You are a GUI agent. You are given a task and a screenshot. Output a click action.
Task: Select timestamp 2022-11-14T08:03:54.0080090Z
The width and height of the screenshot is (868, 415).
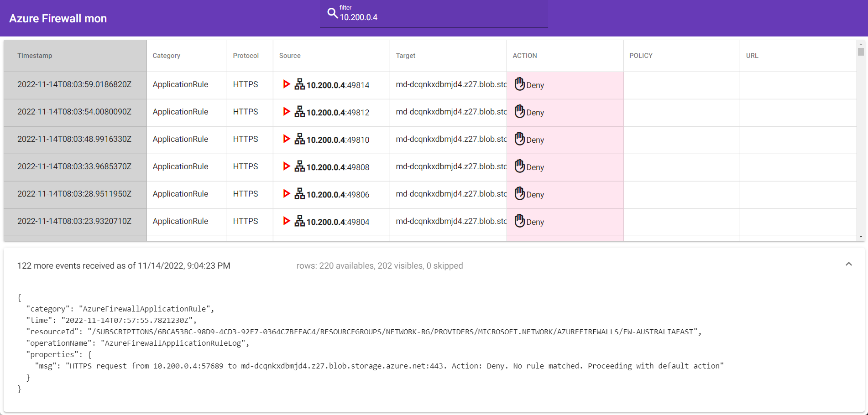pyautogui.click(x=74, y=112)
